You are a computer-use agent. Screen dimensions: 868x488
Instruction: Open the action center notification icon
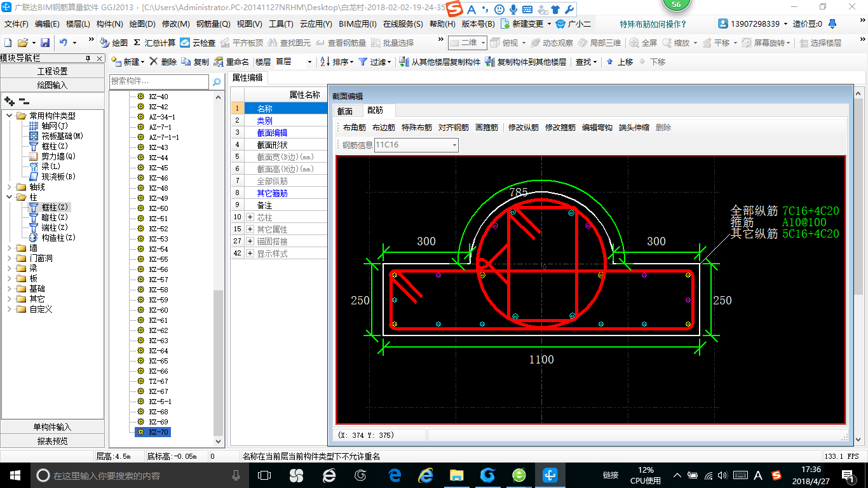[850, 475]
